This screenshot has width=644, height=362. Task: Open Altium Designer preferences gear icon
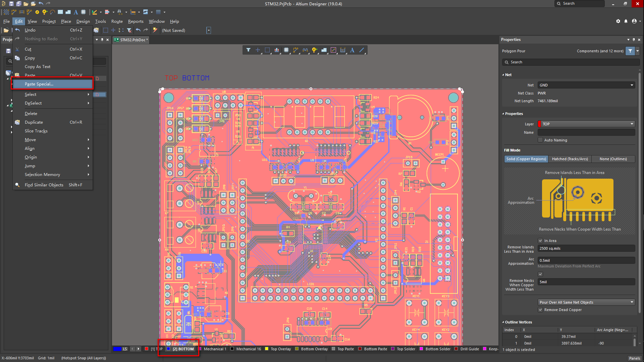point(618,21)
